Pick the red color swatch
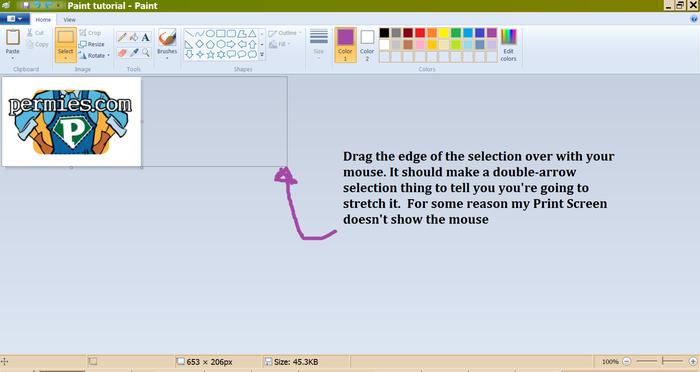Image resolution: width=700 pixels, height=372 pixels. click(x=420, y=33)
